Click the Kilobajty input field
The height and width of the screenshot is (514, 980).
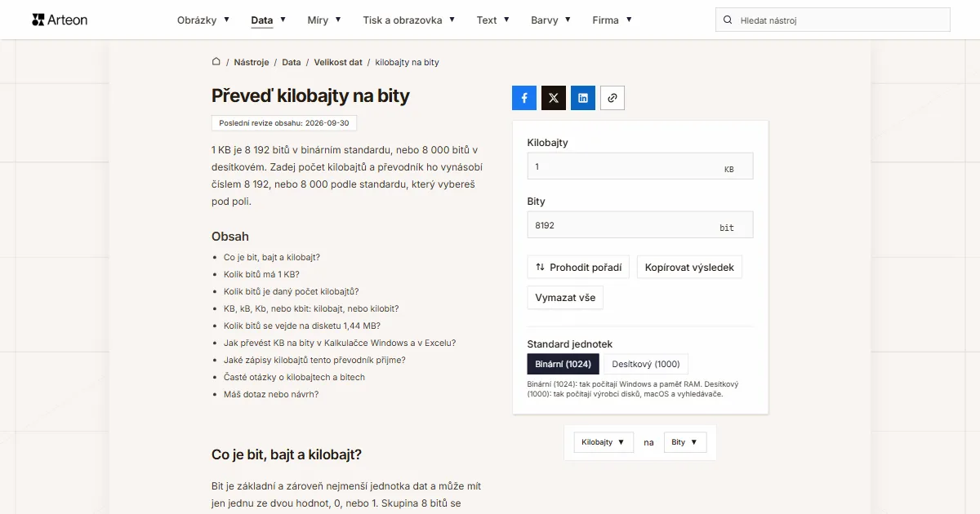640,166
